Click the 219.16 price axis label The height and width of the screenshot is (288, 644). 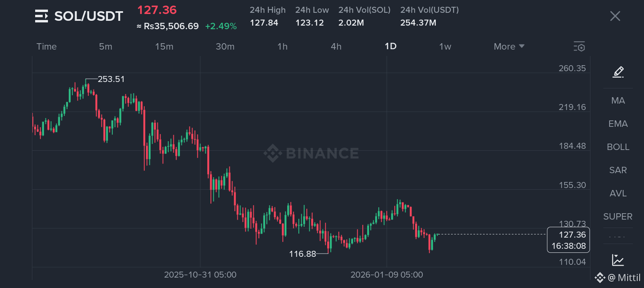click(572, 107)
